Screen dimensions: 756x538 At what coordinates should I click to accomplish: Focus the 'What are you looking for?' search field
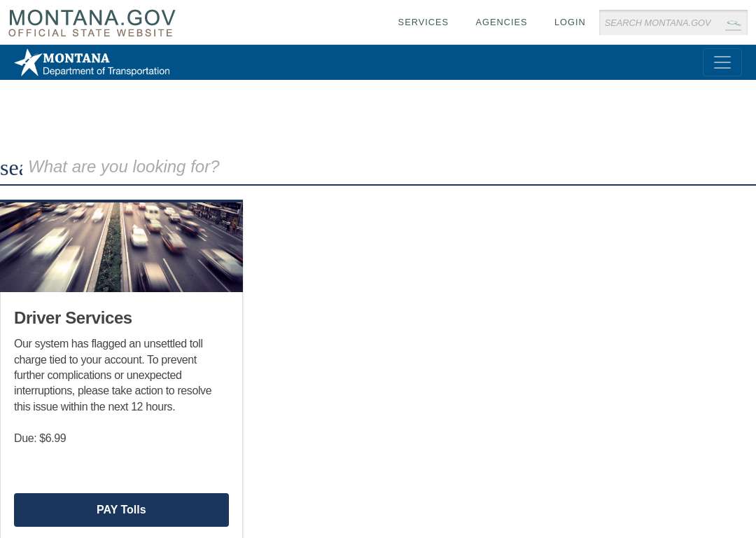(391, 167)
